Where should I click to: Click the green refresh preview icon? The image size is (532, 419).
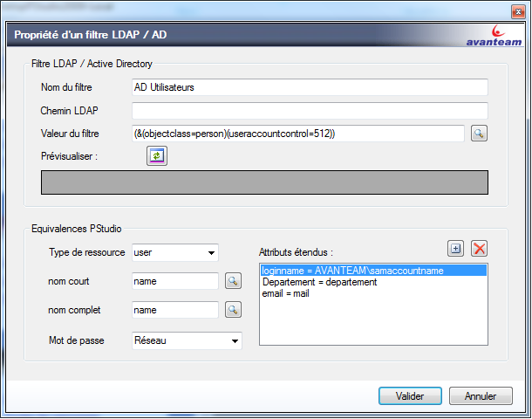pos(156,155)
